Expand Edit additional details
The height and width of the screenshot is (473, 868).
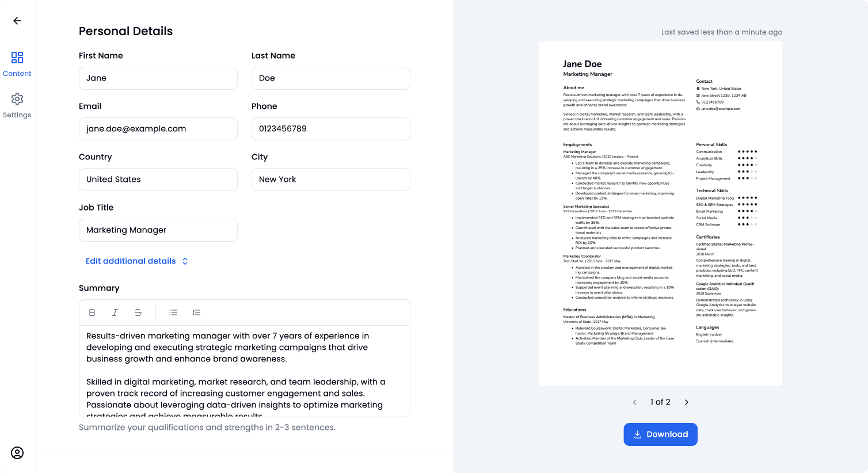pos(136,261)
